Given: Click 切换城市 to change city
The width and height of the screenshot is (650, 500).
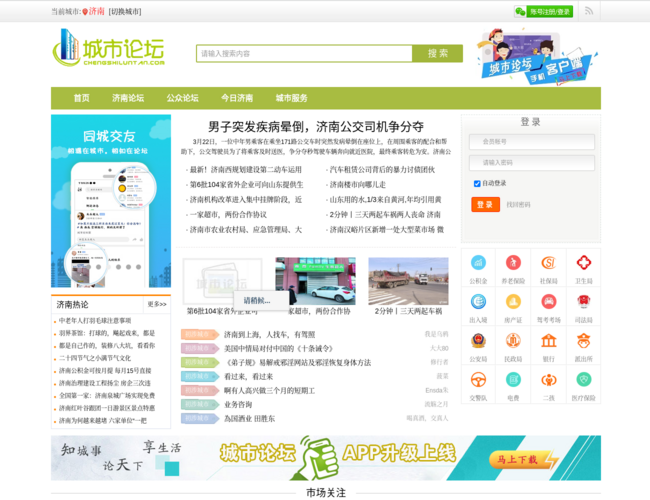Looking at the screenshot, I should [x=125, y=12].
